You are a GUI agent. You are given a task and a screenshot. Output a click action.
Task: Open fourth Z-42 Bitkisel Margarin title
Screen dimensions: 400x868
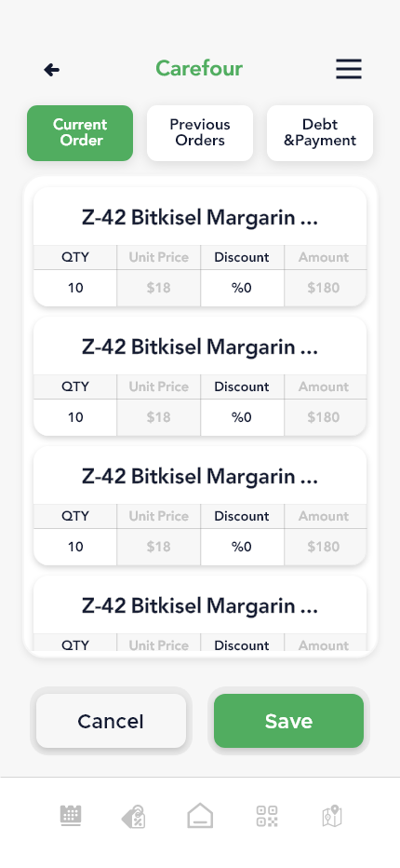tap(200, 606)
